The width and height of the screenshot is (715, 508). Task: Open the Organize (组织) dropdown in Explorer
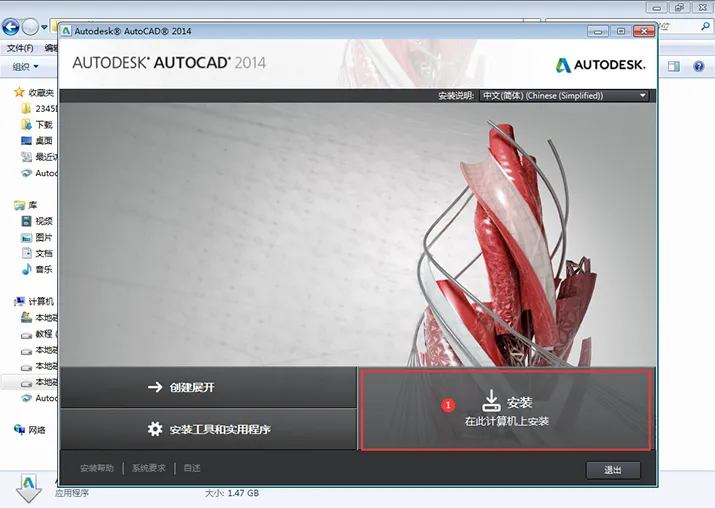pyautogui.click(x=25, y=67)
